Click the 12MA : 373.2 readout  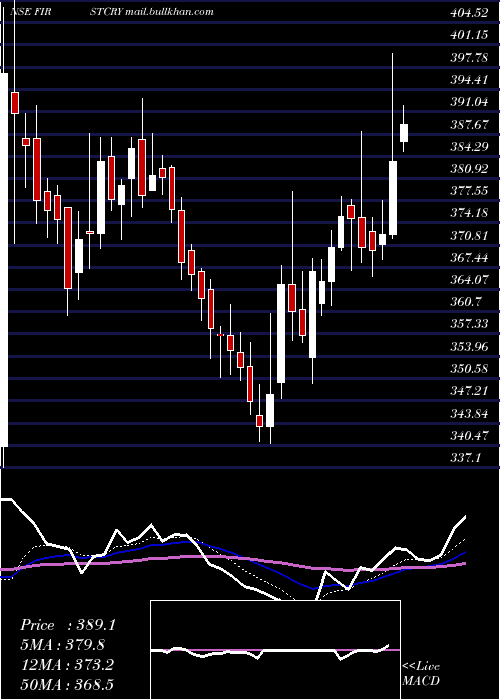pos(67,665)
